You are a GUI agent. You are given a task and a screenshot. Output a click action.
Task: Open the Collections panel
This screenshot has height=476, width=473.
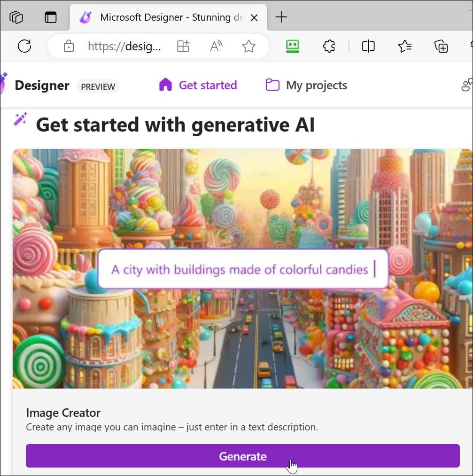[441, 46]
